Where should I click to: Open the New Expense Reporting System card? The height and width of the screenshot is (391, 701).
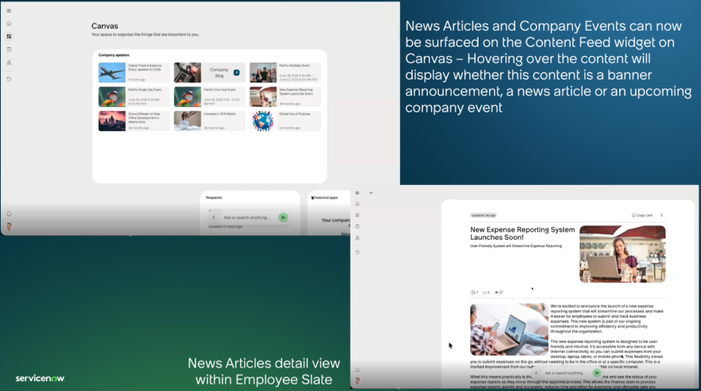[285, 97]
